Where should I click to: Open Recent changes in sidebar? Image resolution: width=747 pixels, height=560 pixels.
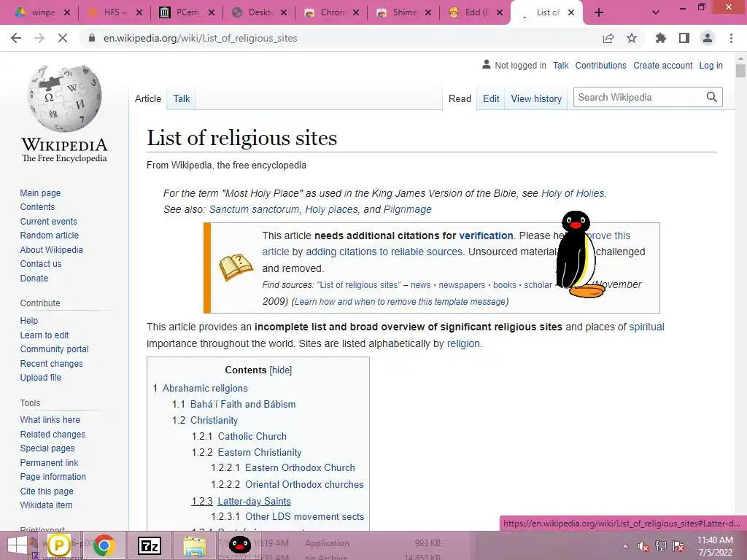click(x=52, y=363)
